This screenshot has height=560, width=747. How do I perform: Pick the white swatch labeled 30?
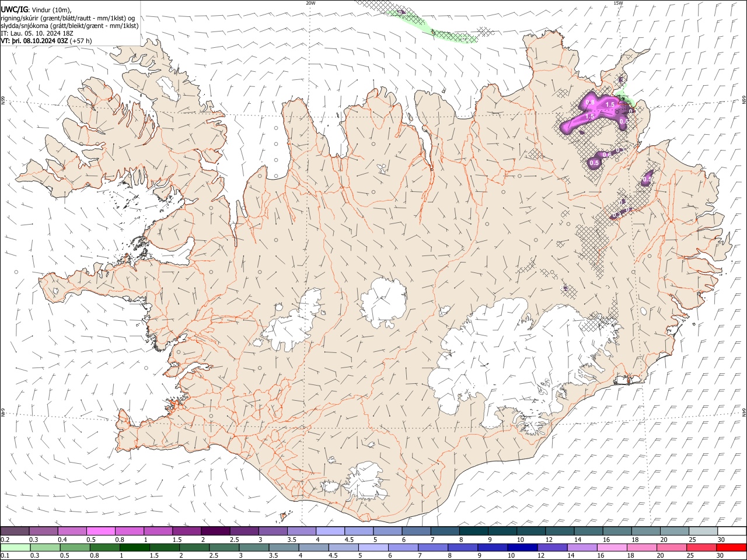click(731, 531)
